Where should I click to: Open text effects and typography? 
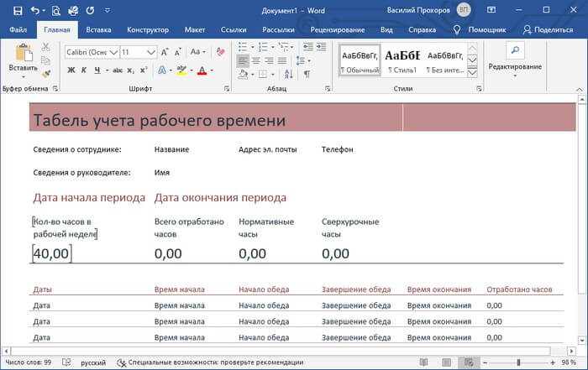click(x=162, y=70)
